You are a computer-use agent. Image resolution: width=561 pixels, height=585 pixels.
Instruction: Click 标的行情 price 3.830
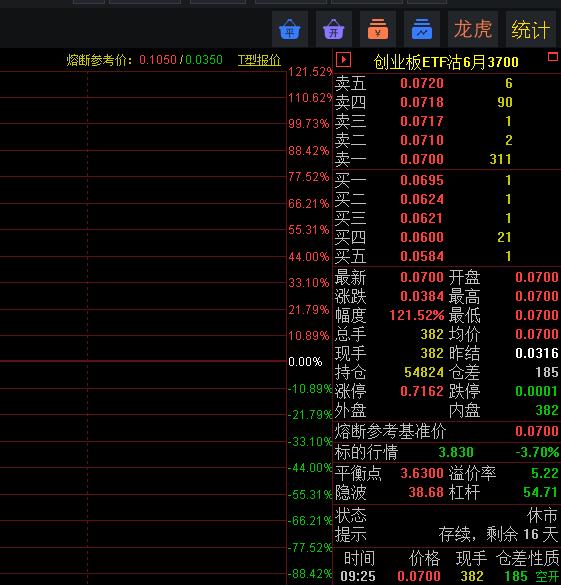point(456,453)
